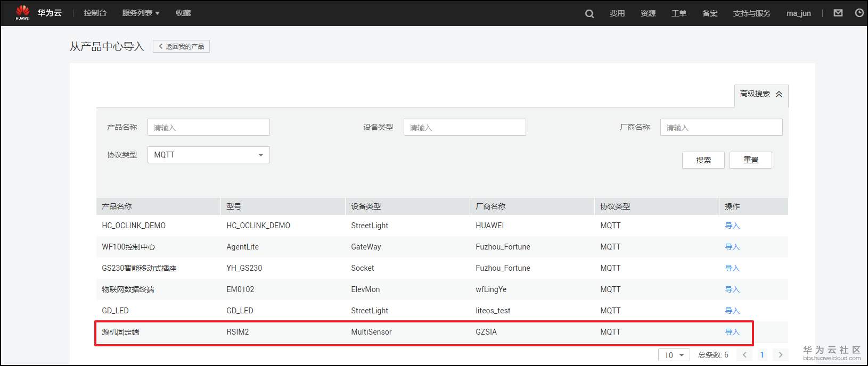Click the 搜索 button
The height and width of the screenshot is (366, 868).
(703, 160)
